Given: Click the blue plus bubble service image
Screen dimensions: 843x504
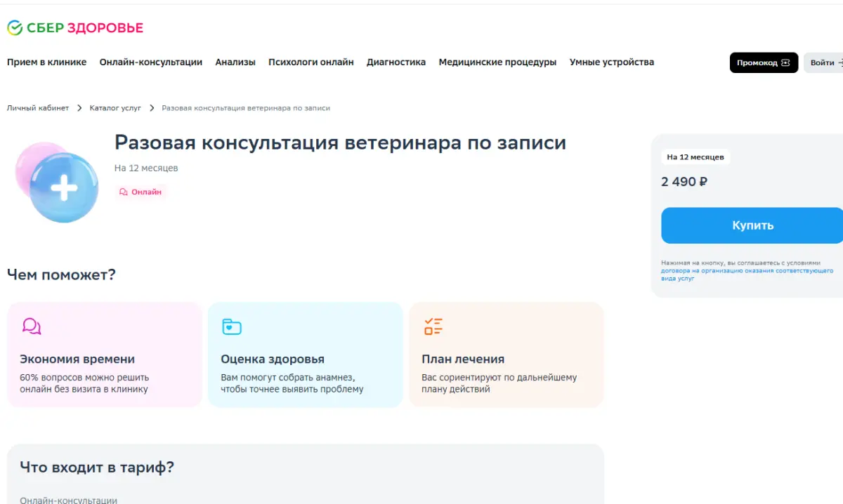Looking at the screenshot, I should click(57, 183).
